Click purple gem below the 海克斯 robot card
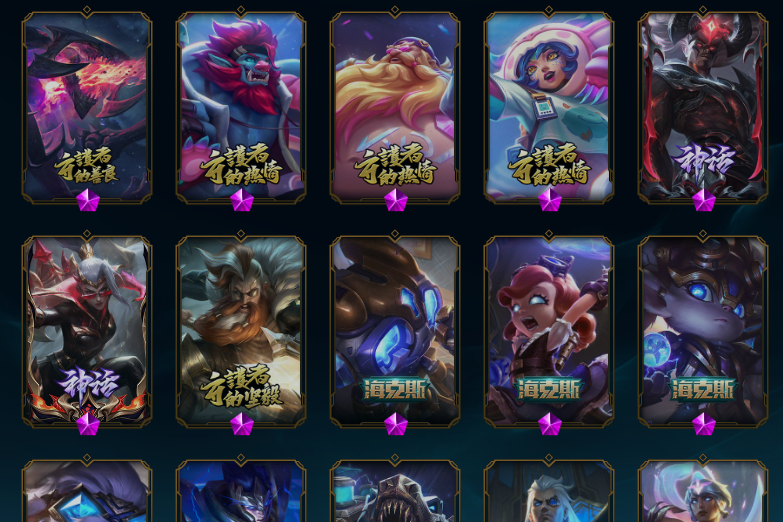 395,424
